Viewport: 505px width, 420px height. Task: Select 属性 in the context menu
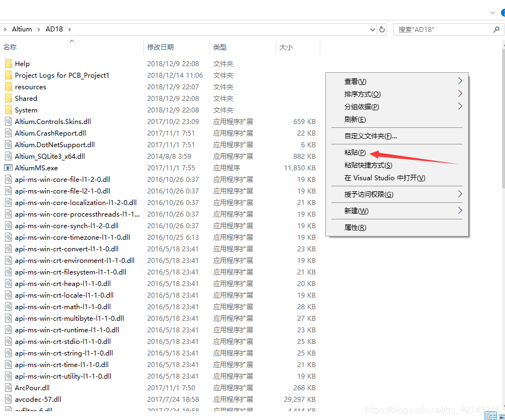coord(355,227)
